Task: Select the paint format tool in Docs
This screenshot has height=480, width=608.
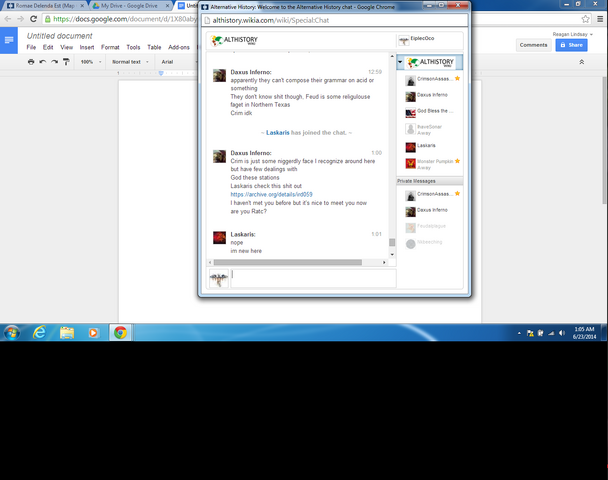Action: (x=66, y=62)
